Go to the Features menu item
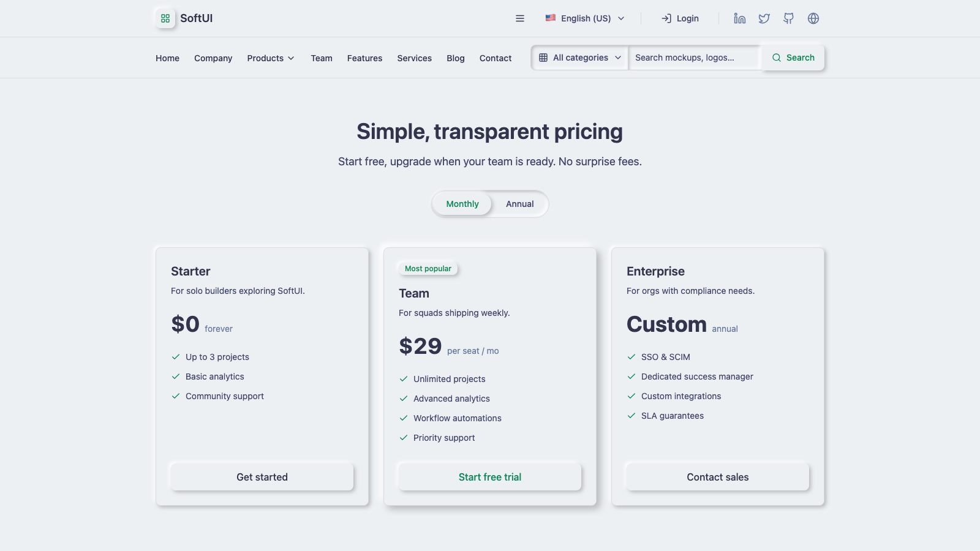Image resolution: width=980 pixels, height=551 pixels. tap(364, 58)
